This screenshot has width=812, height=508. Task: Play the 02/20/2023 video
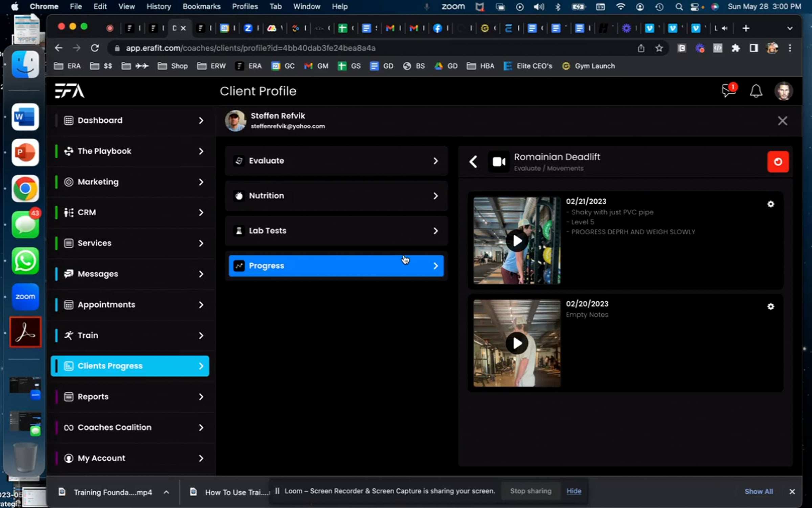point(517,343)
